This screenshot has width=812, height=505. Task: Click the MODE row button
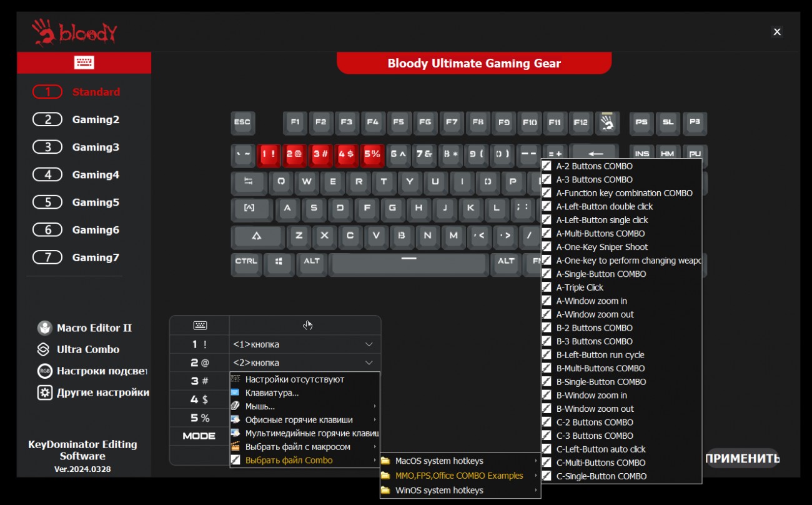pos(199,436)
